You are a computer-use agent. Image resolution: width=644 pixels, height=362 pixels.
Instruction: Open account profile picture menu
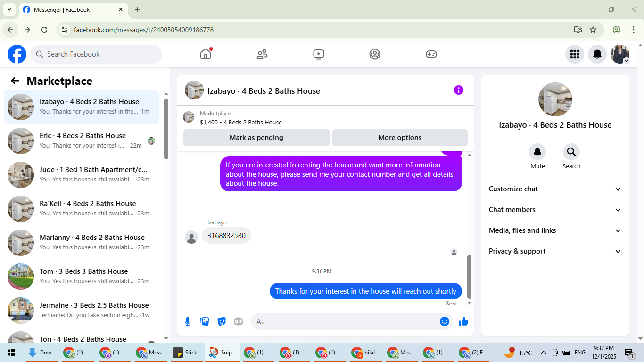click(620, 54)
